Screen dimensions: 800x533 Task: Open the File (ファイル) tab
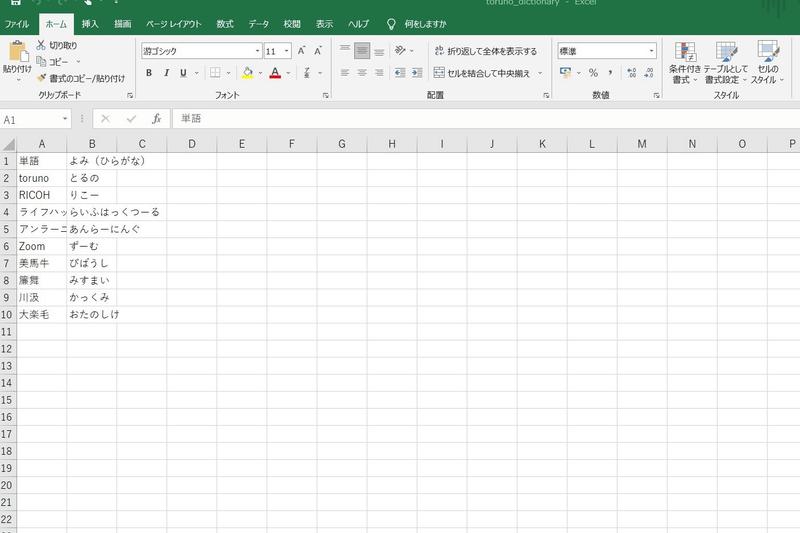pyautogui.click(x=17, y=24)
